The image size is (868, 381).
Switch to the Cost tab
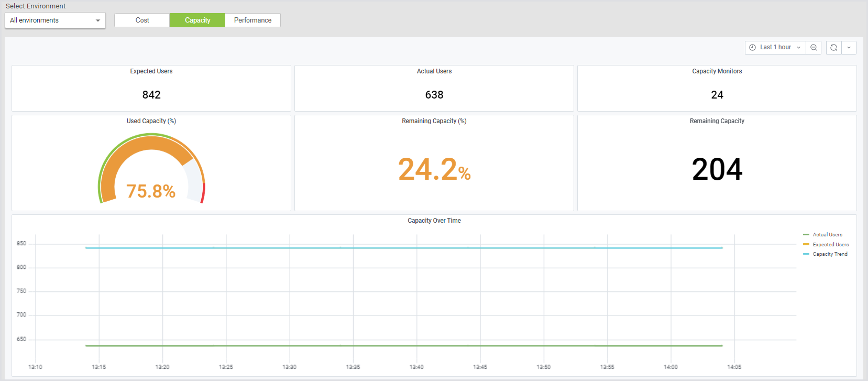click(142, 20)
